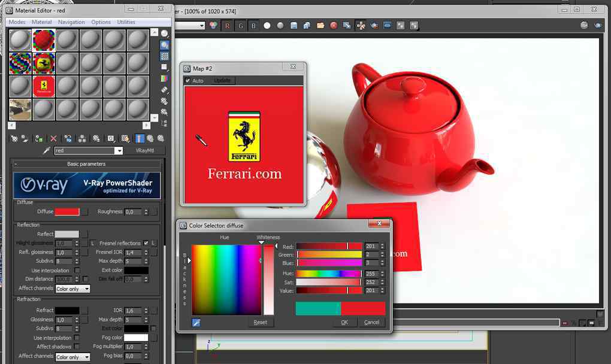Click Reset in Color Selector dialog

pos(261,322)
